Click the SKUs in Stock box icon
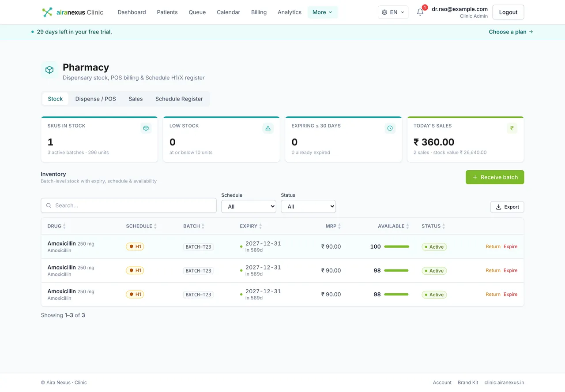The image size is (565, 392). click(146, 128)
